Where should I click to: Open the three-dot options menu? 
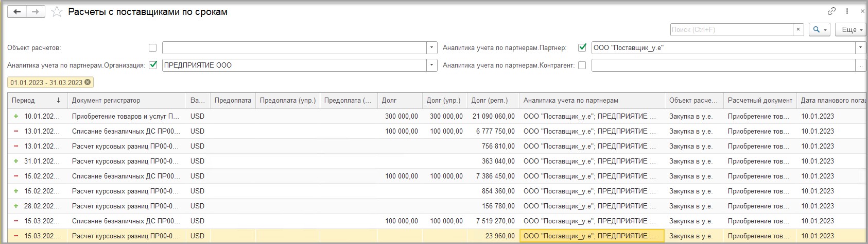tap(847, 11)
